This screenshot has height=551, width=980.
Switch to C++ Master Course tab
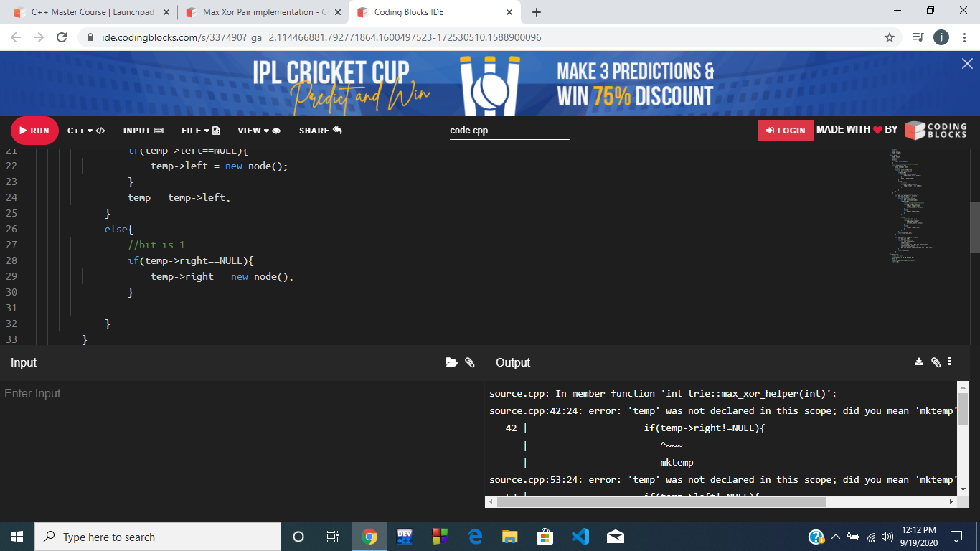(x=92, y=12)
